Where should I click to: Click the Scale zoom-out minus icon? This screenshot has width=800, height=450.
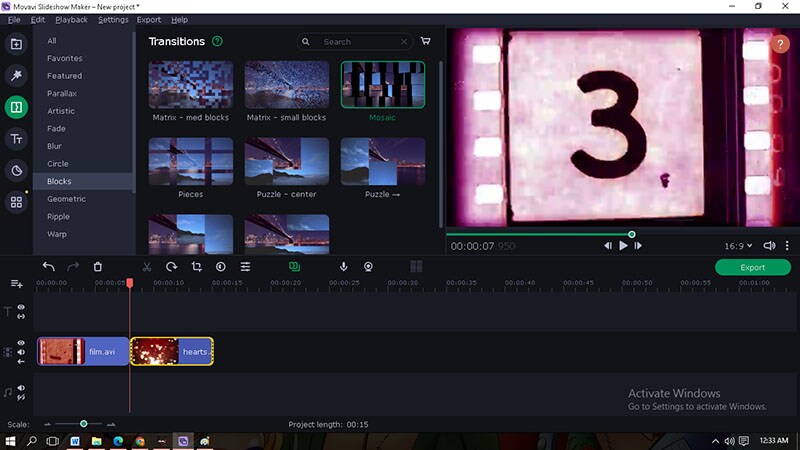[x=47, y=424]
